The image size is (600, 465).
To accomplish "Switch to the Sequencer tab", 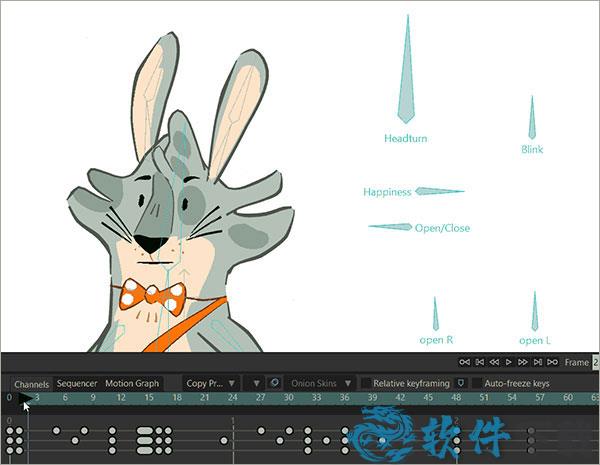I will pos(77,383).
